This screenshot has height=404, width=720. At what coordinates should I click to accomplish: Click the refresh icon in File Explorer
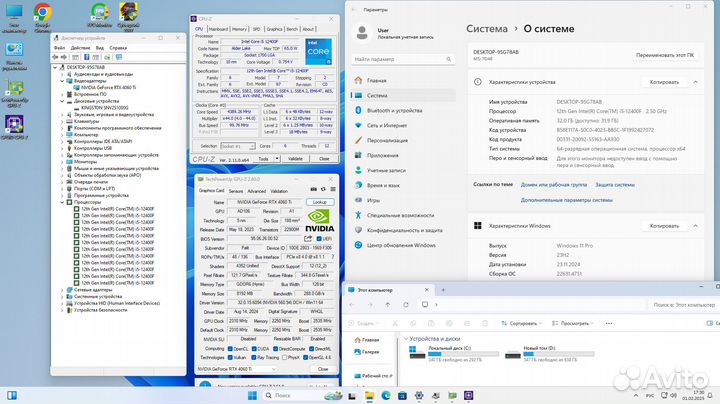pos(406,304)
